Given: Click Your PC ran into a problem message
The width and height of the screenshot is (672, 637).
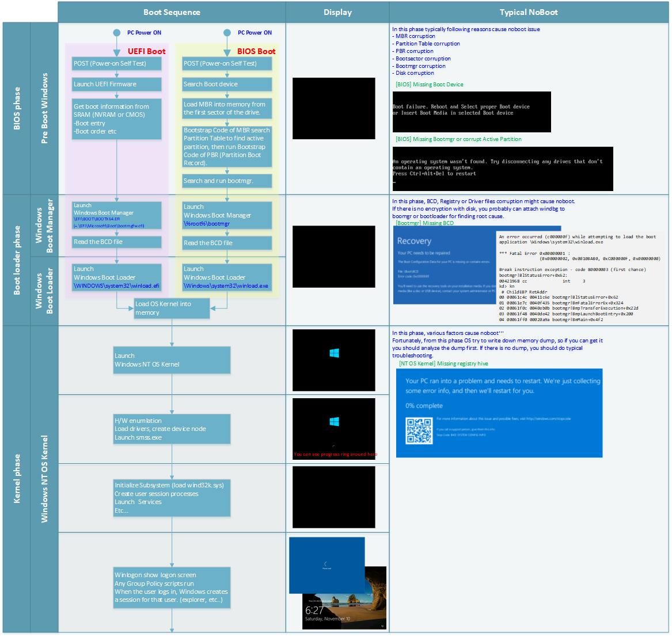Looking at the screenshot, I should click(503, 386).
